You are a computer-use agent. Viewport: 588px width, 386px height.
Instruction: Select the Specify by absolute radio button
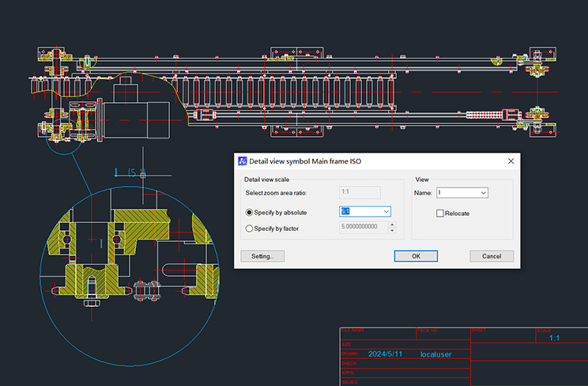click(250, 212)
